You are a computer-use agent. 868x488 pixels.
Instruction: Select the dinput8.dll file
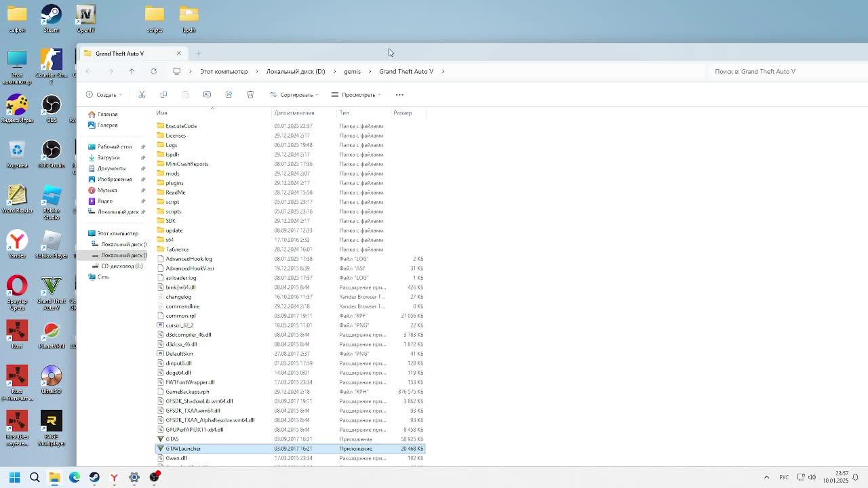coord(178,363)
